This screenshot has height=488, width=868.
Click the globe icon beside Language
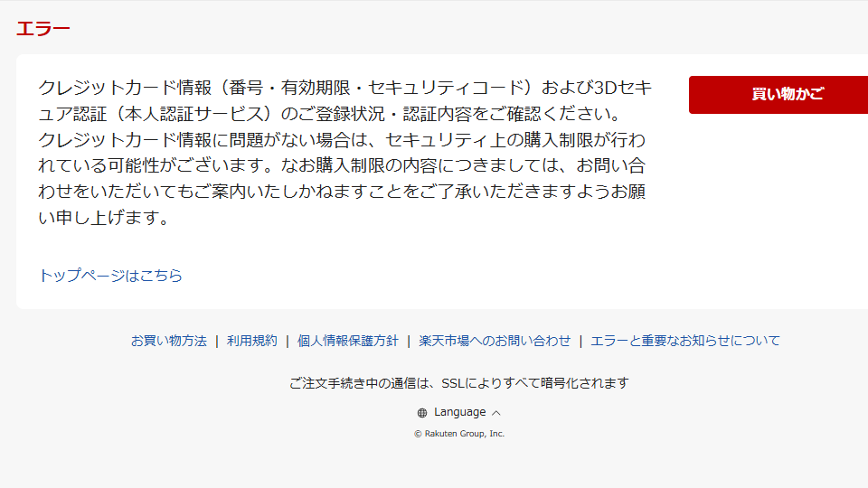(422, 413)
